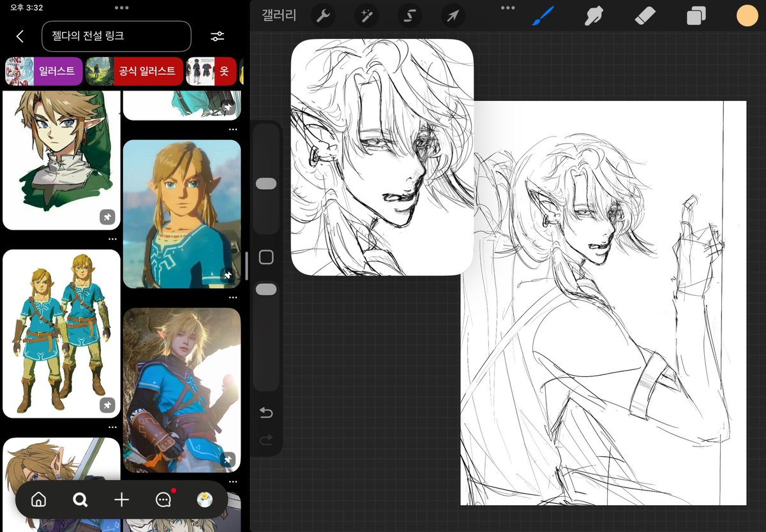The image size is (766, 532).
Task: Activate the Transform arrow tool
Action: (x=452, y=16)
